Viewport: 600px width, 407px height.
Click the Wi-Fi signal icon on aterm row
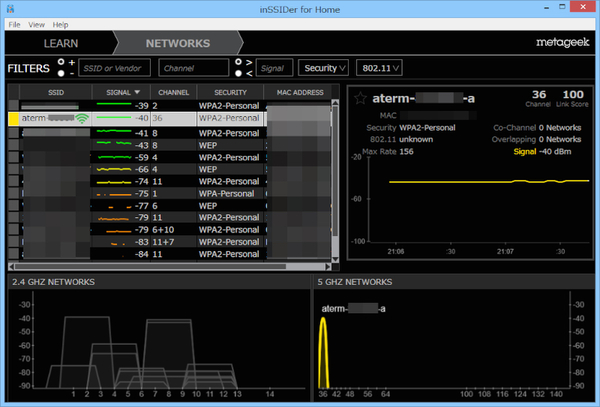pyautogui.click(x=81, y=118)
